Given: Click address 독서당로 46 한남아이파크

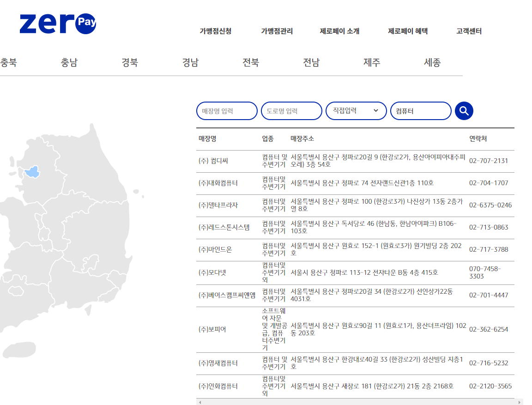Looking at the screenshot, I should tap(373, 227).
